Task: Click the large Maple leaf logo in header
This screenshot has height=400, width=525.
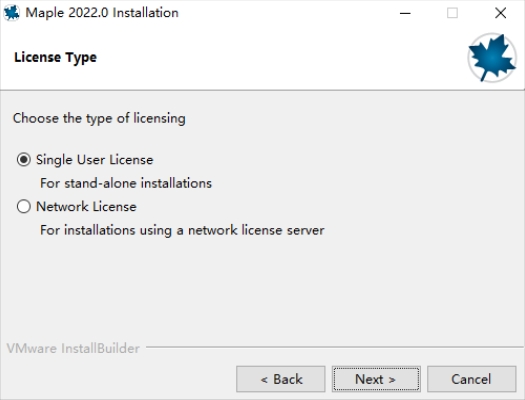Action: (x=492, y=58)
